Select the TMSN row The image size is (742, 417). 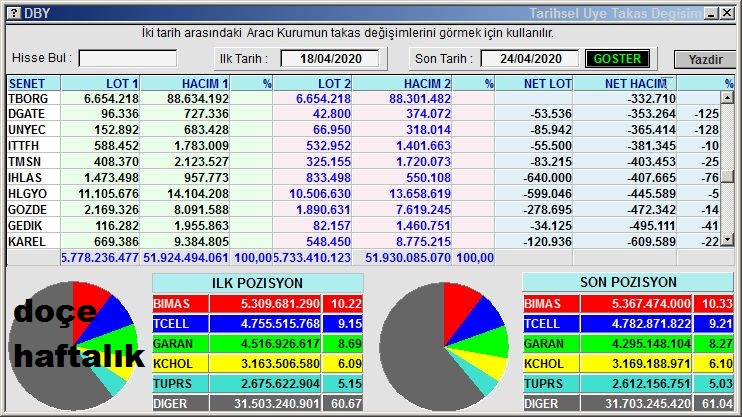363,161
